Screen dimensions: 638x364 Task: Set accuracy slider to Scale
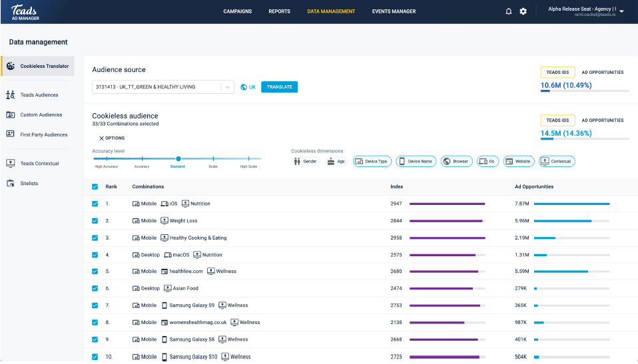[x=213, y=158]
